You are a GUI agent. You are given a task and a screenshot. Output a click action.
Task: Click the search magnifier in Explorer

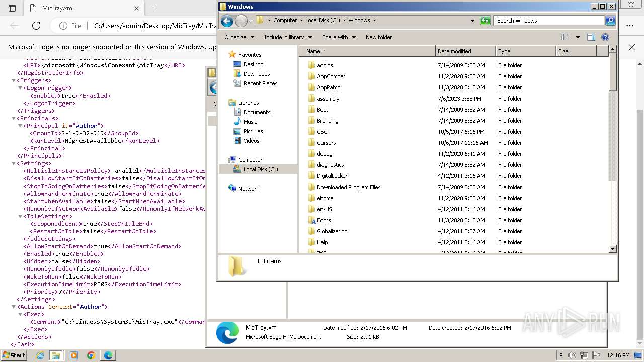(x=610, y=21)
